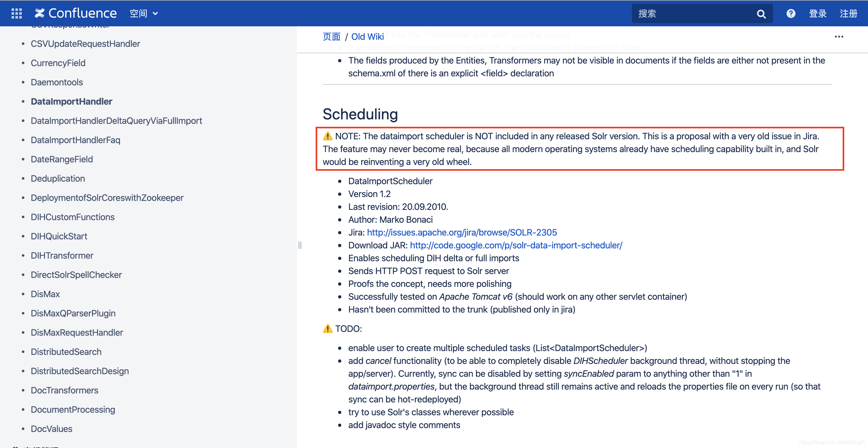This screenshot has height=448, width=868.
Task: Open Daemontools page in sidebar
Action: point(56,82)
